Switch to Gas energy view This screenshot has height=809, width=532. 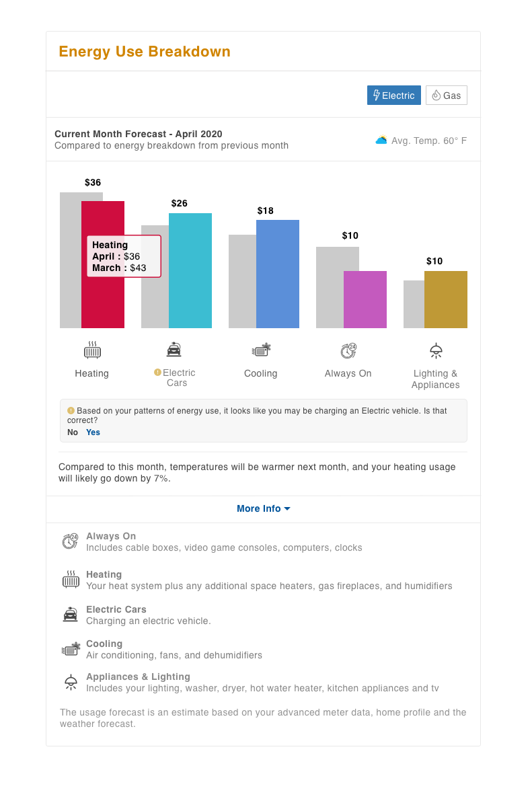pyautogui.click(x=447, y=95)
